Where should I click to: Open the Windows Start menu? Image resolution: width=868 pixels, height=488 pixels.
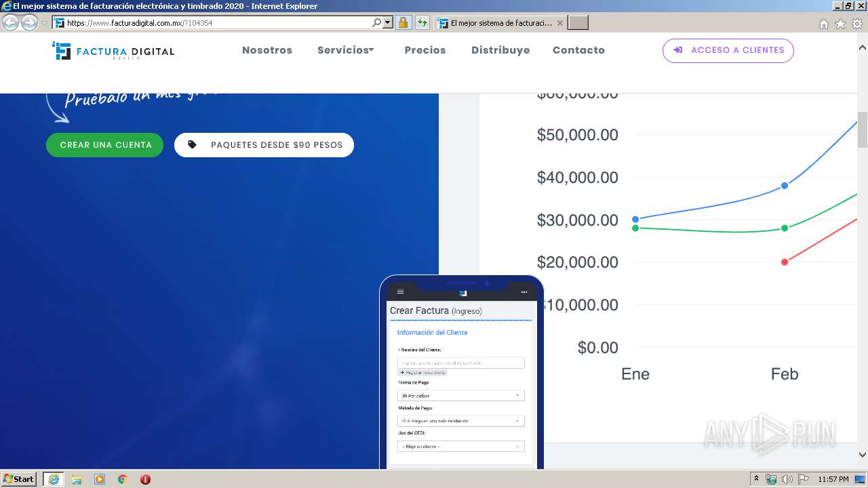click(x=19, y=479)
